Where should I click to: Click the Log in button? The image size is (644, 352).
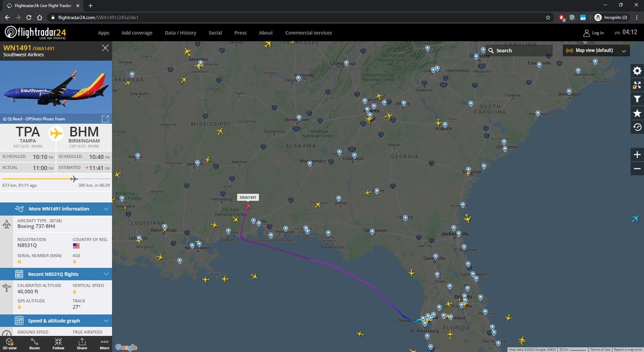593,33
